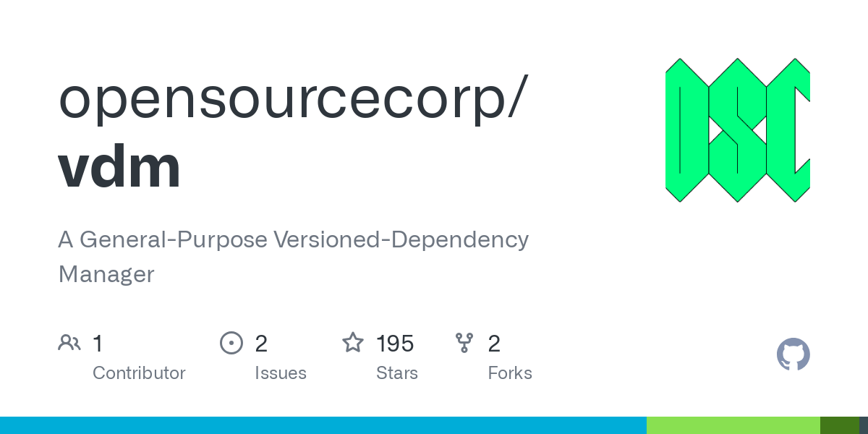This screenshot has height=434, width=868.
Task: Click the number 1 contributor count
Action: coord(98,343)
